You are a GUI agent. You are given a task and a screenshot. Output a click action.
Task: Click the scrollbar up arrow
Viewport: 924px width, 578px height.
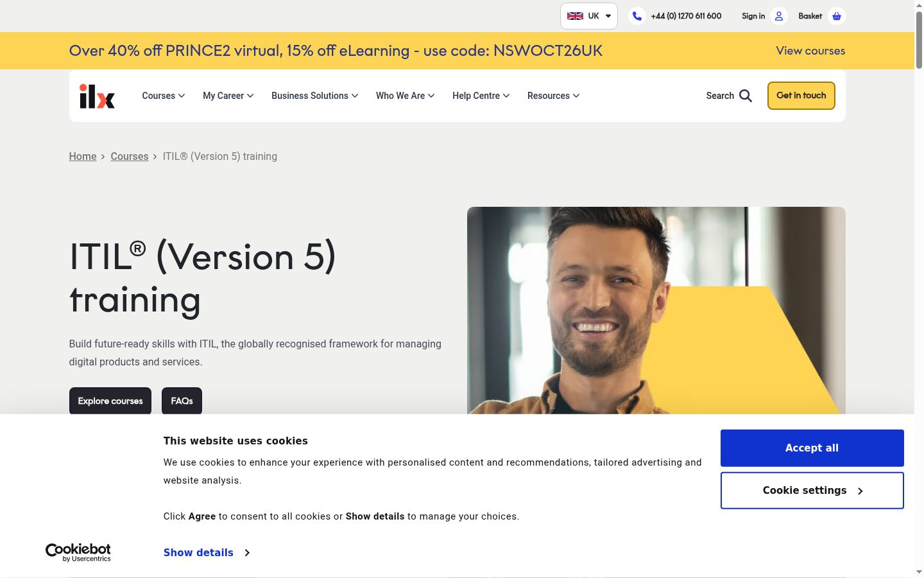coord(919,4)
